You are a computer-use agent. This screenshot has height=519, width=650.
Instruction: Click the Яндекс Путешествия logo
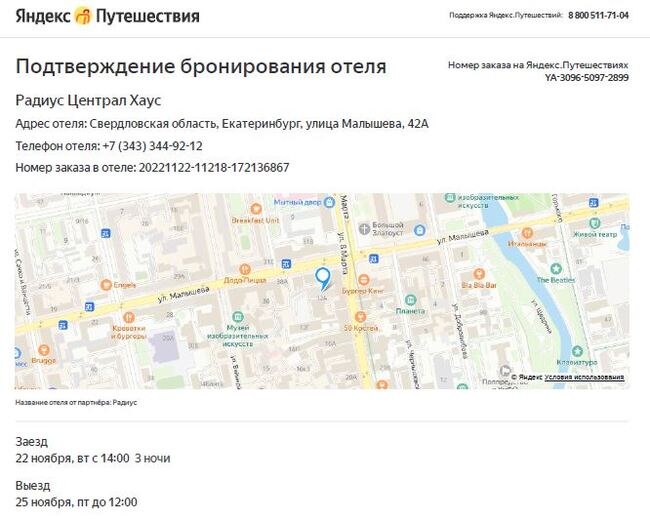[107, 16]
